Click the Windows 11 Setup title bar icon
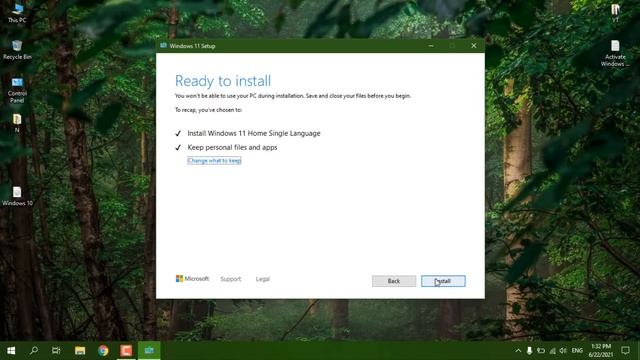 point(163,46)
